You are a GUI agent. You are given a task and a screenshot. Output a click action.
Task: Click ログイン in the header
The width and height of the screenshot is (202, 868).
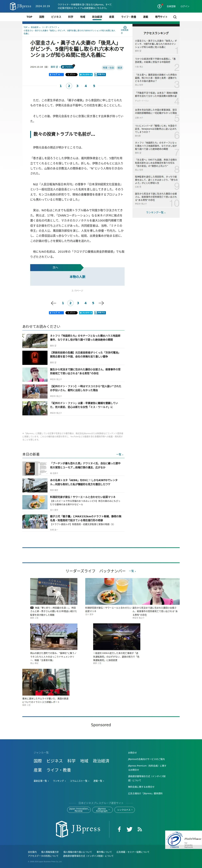point(185,6)
